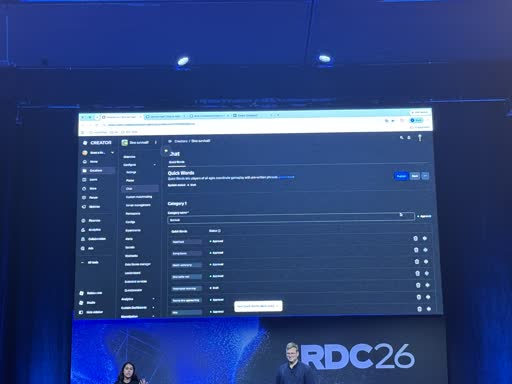Click the Creations breadcrumb link

181,141
